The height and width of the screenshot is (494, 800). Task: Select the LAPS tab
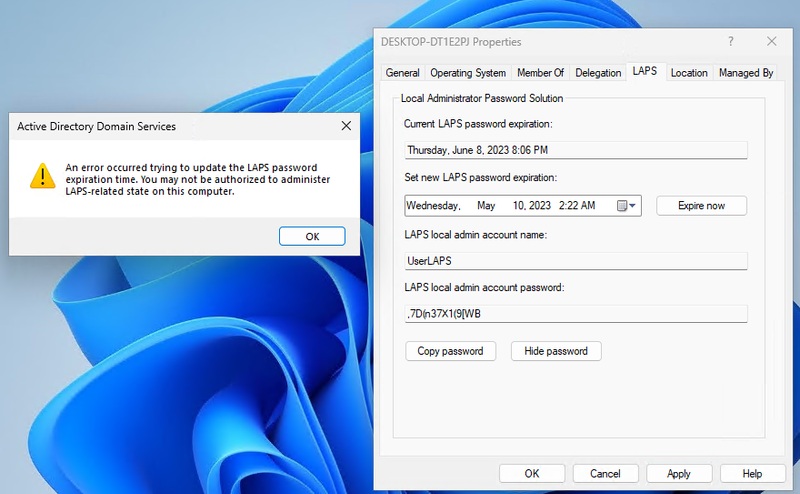(645, 71)
